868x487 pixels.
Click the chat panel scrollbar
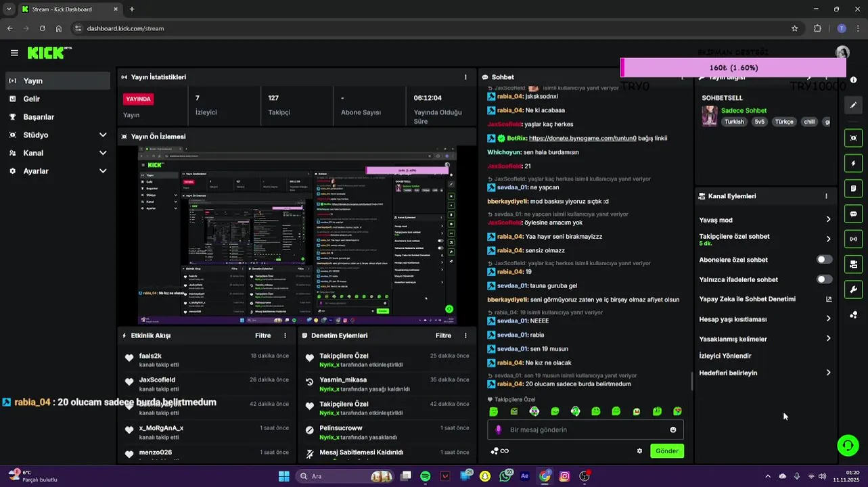[691, 381]
